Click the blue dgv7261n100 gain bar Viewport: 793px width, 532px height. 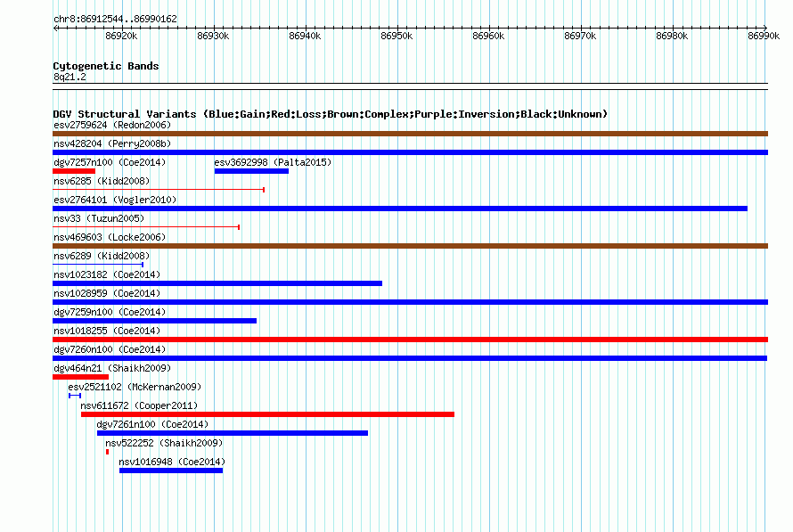coord(233,433)
